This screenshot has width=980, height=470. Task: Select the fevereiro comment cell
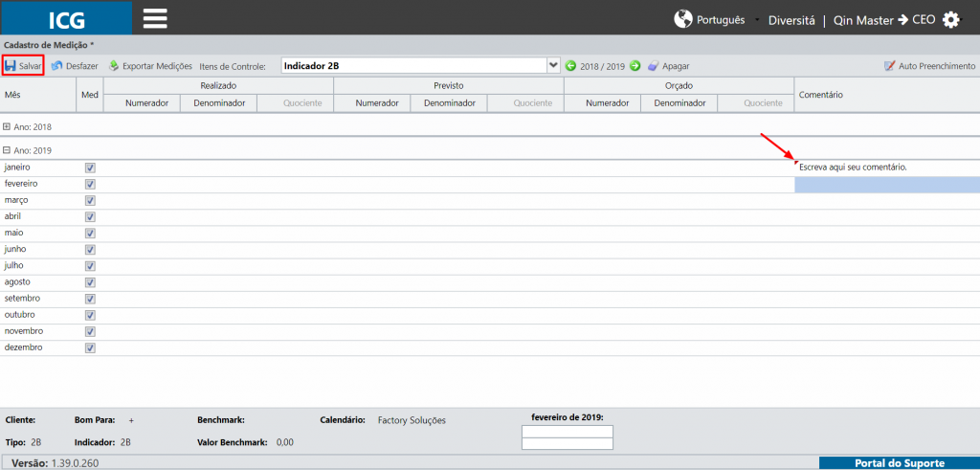point(887,185)
